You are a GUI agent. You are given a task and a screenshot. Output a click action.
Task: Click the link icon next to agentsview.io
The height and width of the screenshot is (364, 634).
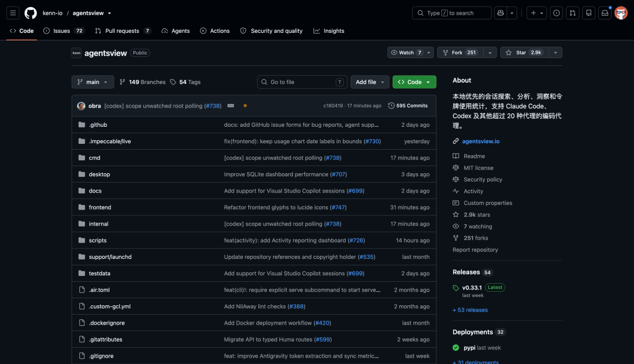click(456, 141)
